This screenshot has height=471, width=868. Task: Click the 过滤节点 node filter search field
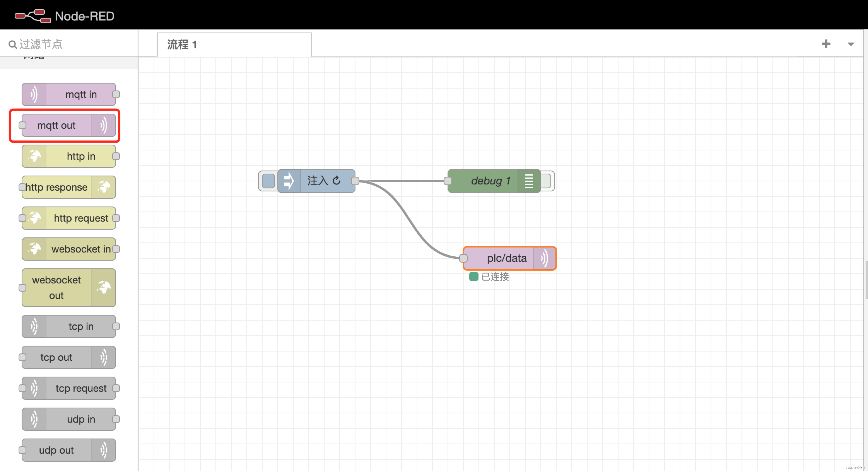click(x=50, y=44)
